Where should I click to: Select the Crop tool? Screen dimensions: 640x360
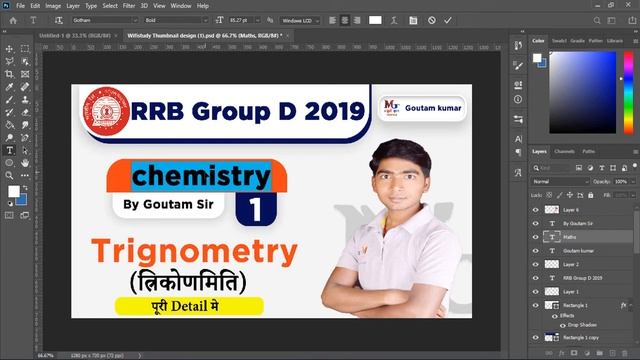click(9, 74)
